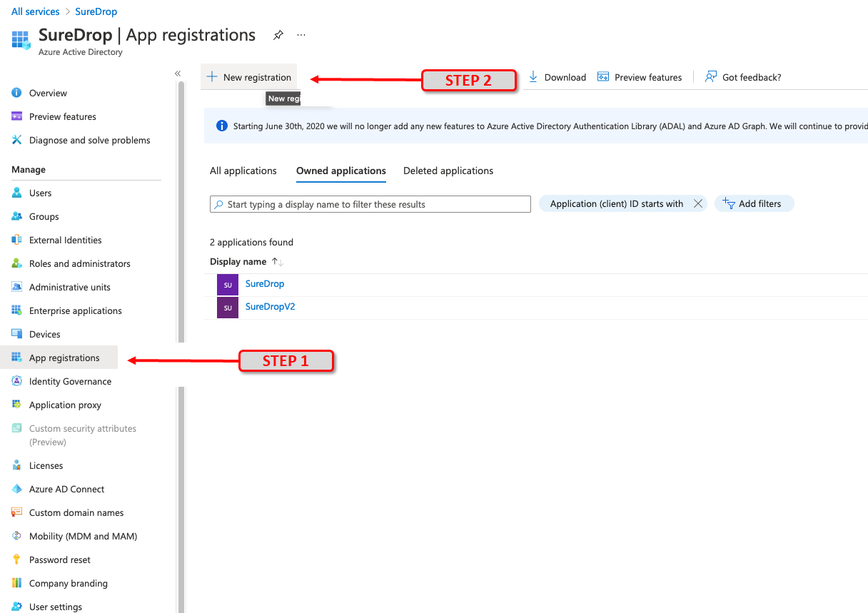This screenshot has height=613, width=868.
Task: Click the Company branding icon
Action: [x=17, y=583]
